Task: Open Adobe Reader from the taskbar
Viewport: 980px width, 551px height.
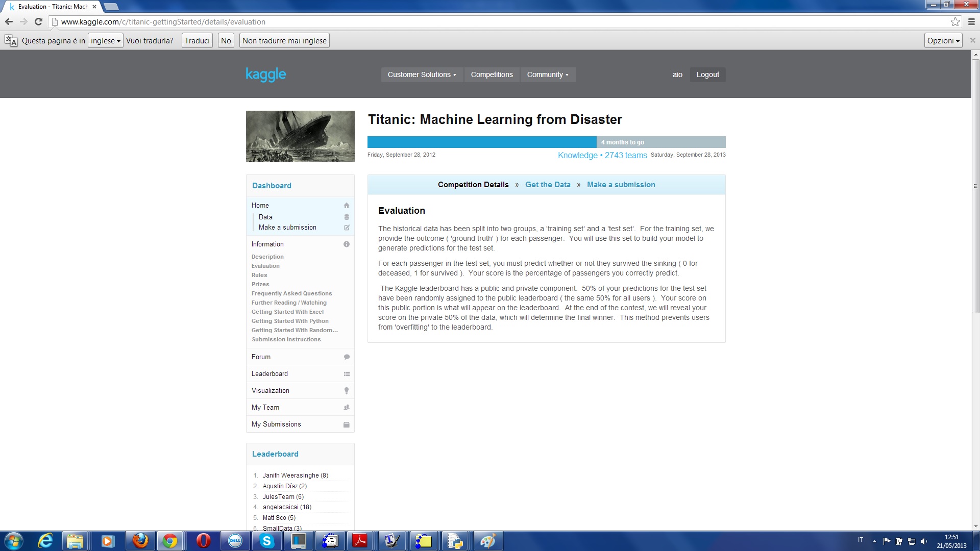Action: click(x=360, y=541)
